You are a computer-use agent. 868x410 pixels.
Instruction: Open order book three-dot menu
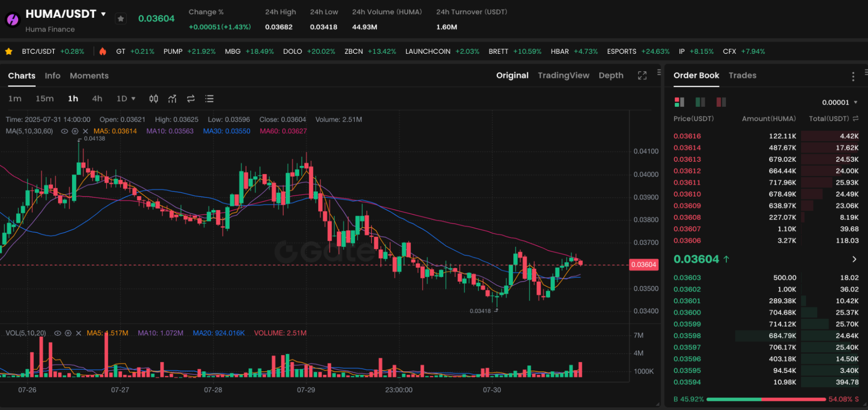(853, 76)
